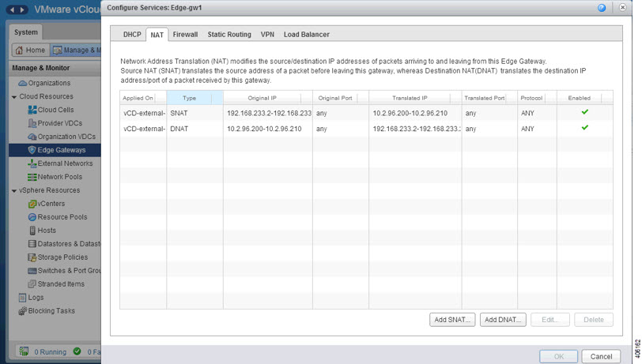Open the Static Routing tab
642x364 pixels.
pyautogui.click(x=229, y=35)
